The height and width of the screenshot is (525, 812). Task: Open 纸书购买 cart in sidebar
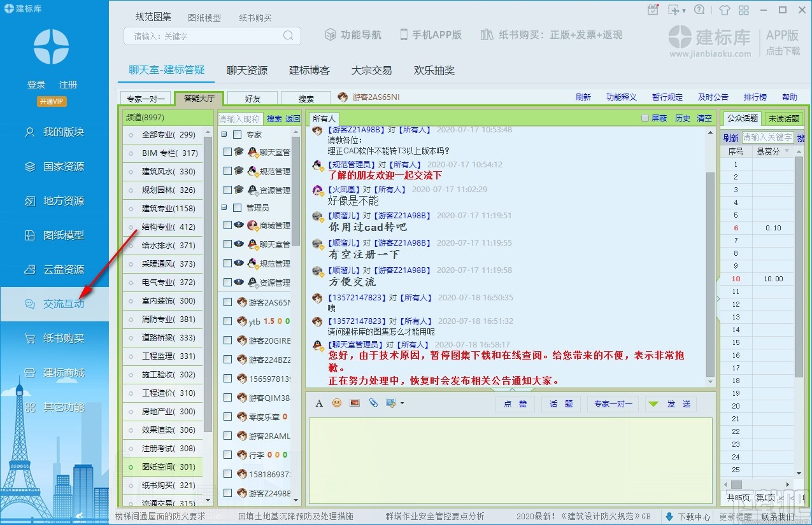tap(54, 339)
